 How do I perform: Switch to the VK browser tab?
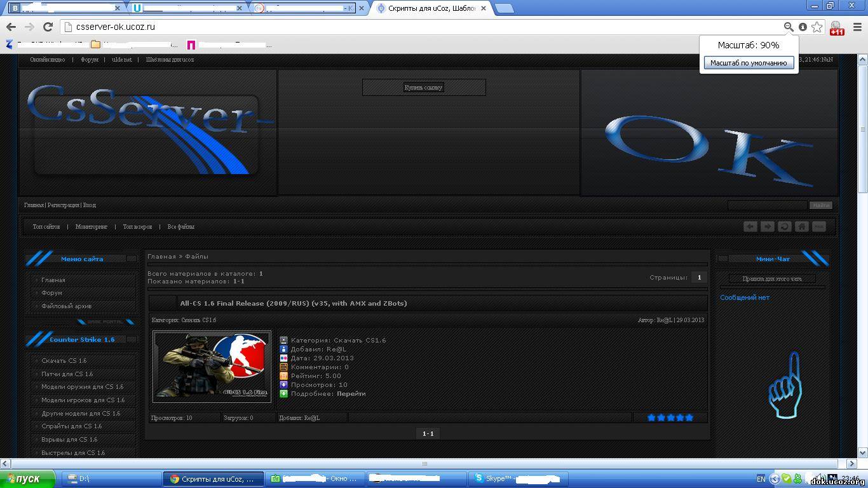click(64, 8)
